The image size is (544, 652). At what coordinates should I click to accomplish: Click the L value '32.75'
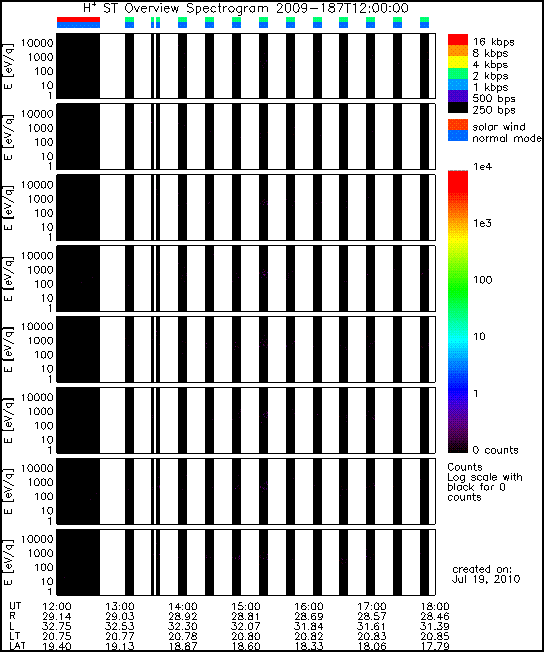(x=57, y=626)
